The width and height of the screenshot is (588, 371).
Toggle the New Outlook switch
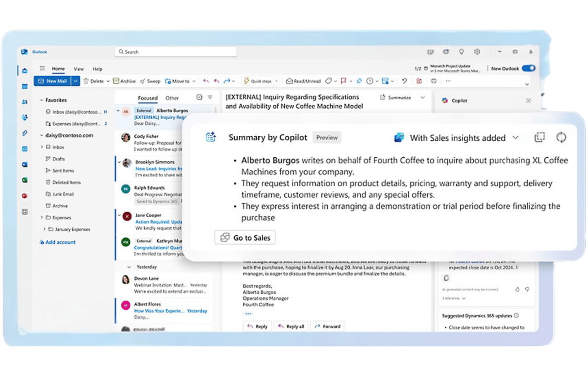(528, 69)
